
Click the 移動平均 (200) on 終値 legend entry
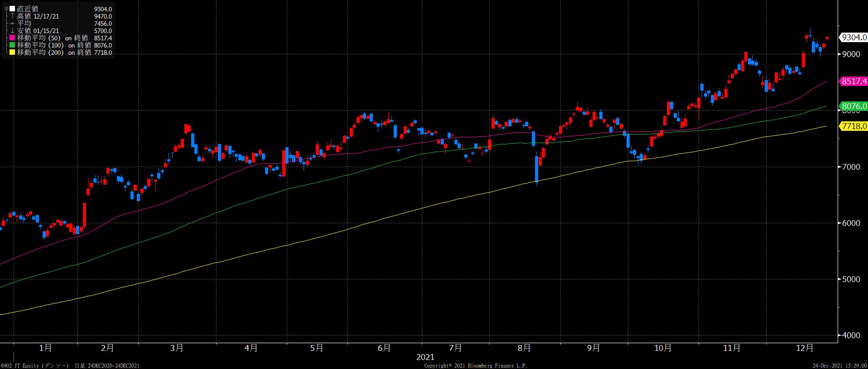[x=54, y=53]
